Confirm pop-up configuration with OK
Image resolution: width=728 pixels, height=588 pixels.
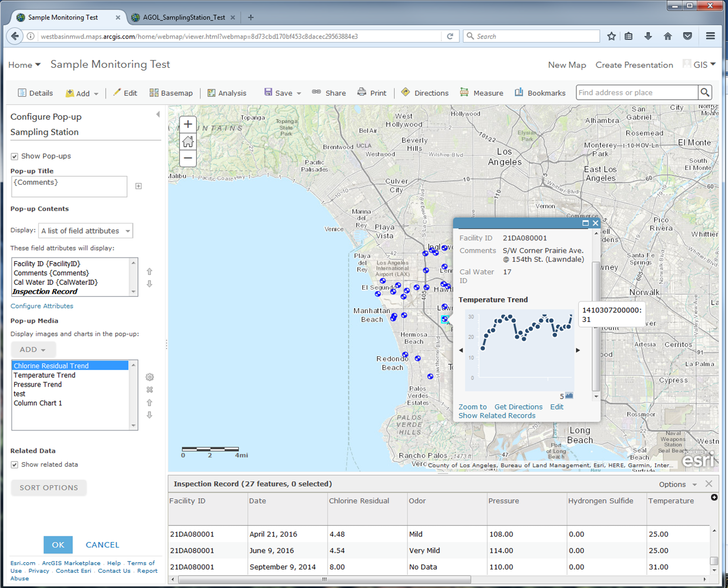[58, 545]
